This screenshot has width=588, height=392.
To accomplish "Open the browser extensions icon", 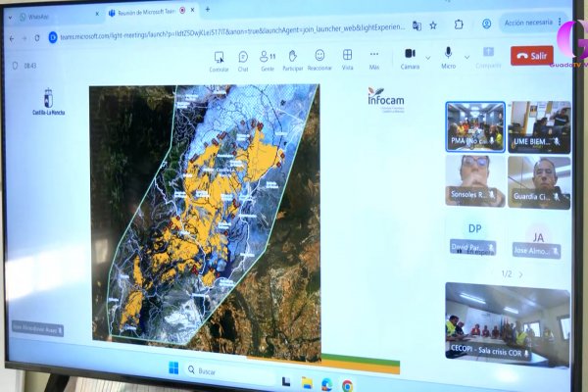I will (459, 24).
